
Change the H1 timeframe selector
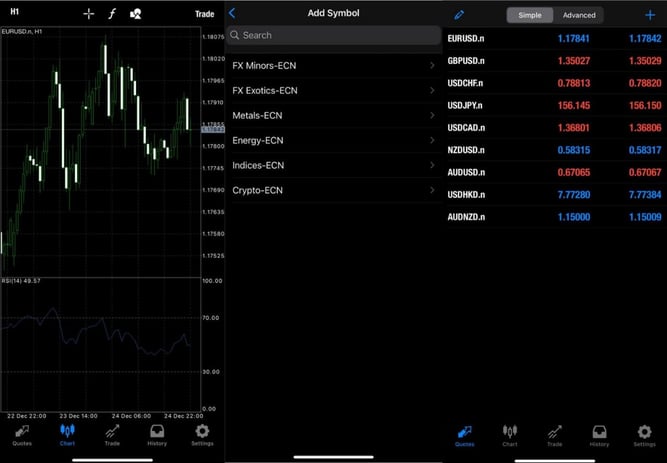pyautogui.click(x=14, y=11)
